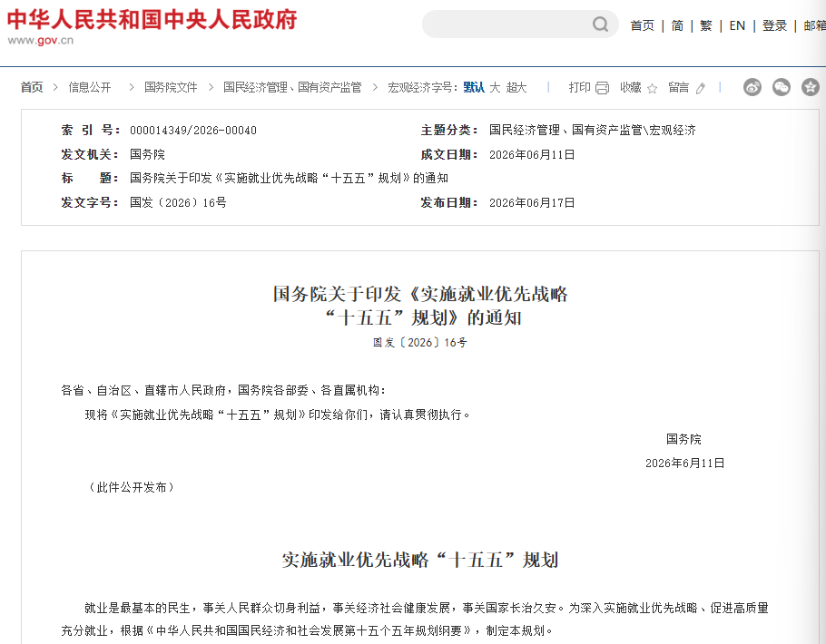Click the pencil icon next to 留言

click(700, 89)
